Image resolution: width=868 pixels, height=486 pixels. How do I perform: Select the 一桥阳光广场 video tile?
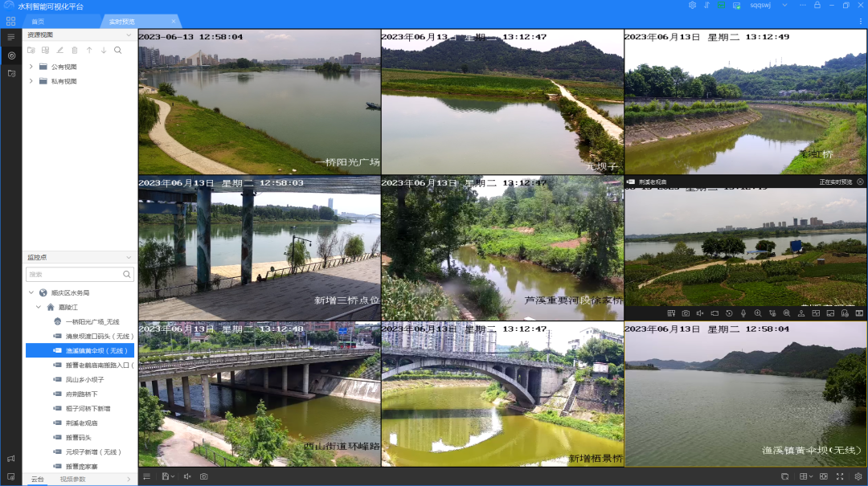click(259, 102)
